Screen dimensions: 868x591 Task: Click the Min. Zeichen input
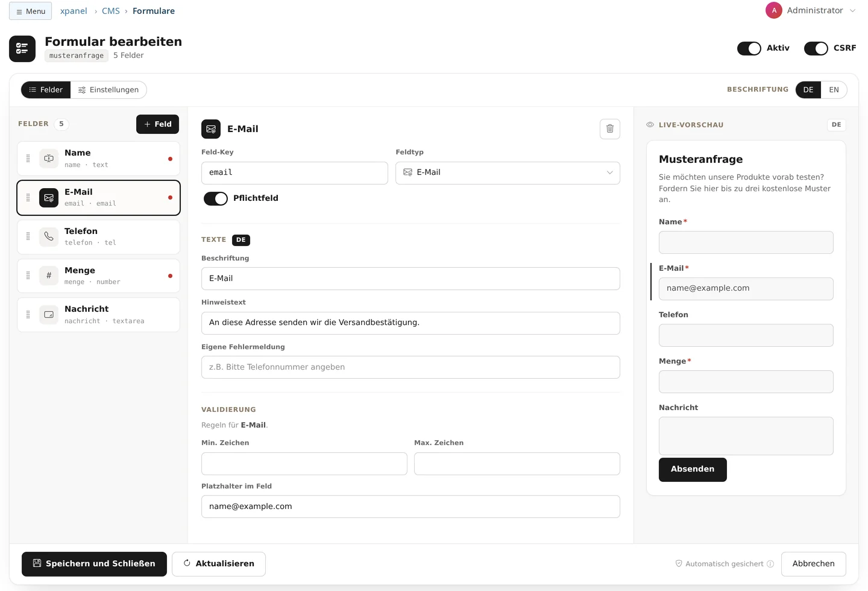click(x=304, y=464)
